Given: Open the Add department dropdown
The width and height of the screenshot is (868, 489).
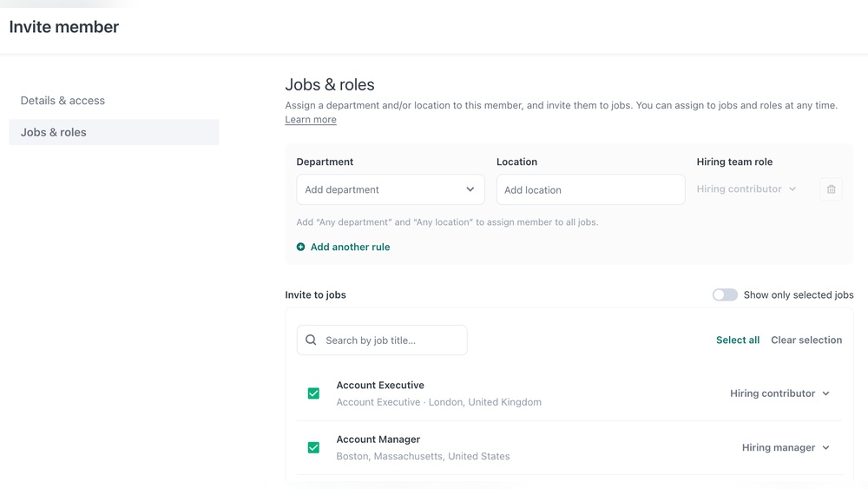Looking at the screenshot, I should click(390, 189).
